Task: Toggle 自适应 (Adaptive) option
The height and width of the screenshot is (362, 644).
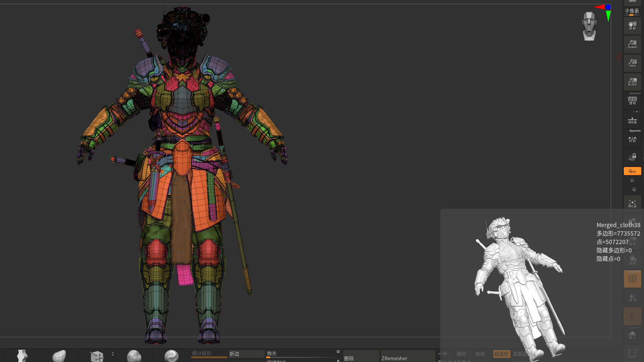Action: tap(502, 354)
